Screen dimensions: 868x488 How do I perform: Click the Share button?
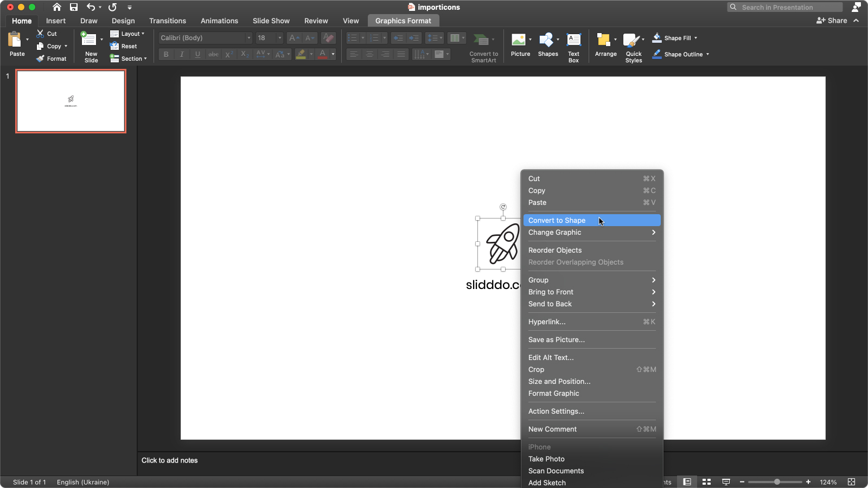[832, 21]
